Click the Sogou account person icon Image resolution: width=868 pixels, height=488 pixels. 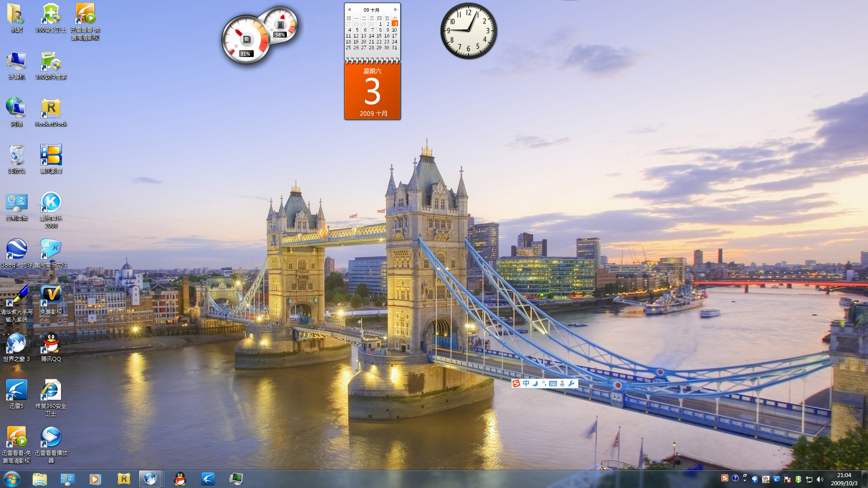[x=562, y=384]
